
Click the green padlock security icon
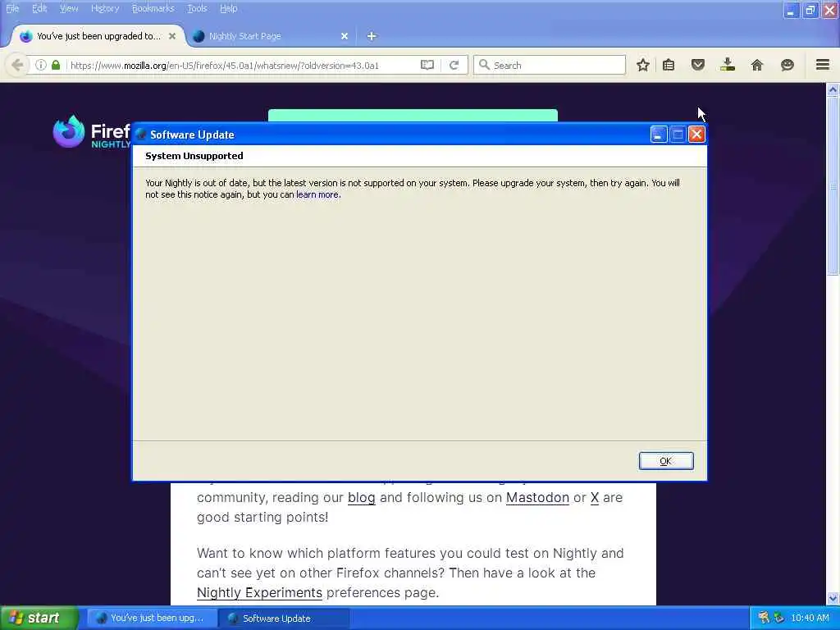(56, 65)
